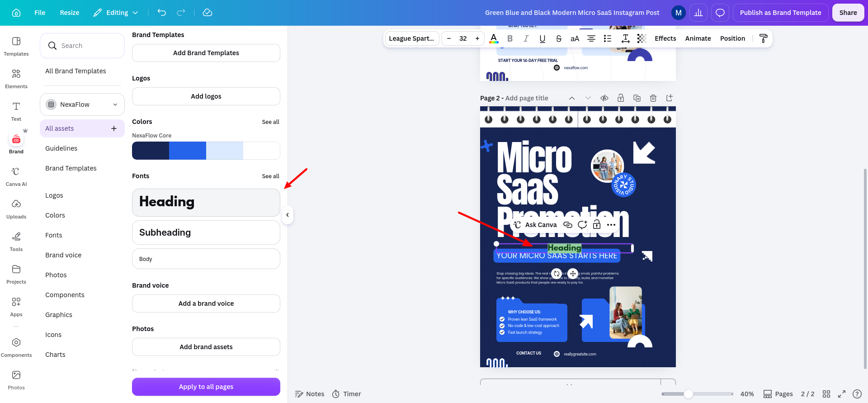Lock page 2
868x403 pixels.
click(621, 98)
